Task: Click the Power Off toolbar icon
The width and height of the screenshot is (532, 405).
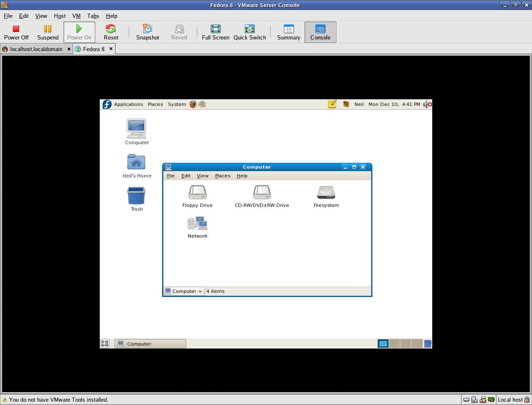Action: [16, 32]
